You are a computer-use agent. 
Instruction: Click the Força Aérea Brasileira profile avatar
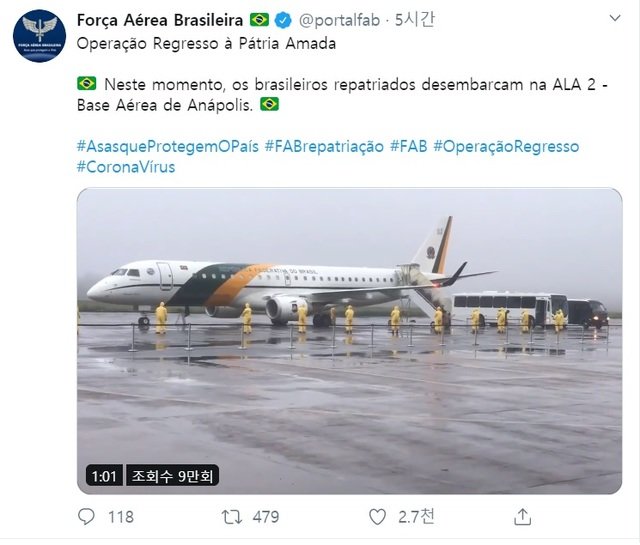click(39, 36)
